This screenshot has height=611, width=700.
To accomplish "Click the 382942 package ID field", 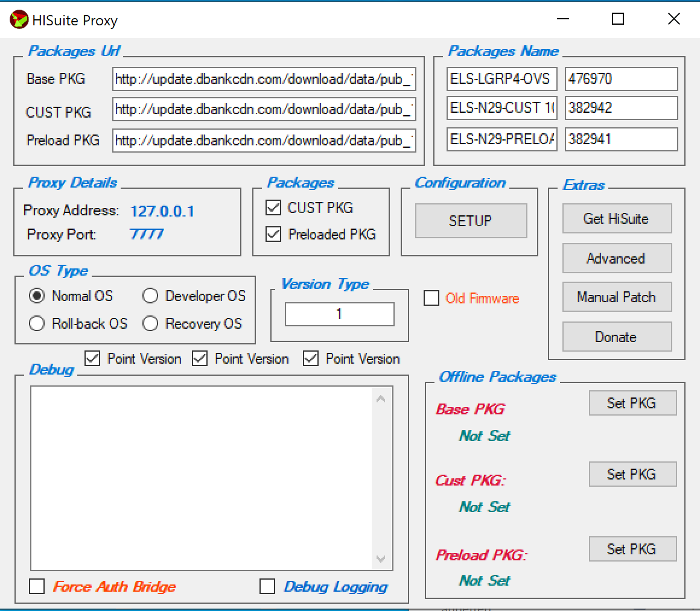I will click(x=622, y=108).
